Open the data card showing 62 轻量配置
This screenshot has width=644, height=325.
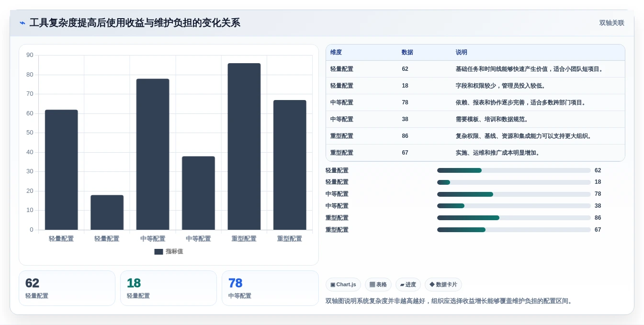point(67,288)
